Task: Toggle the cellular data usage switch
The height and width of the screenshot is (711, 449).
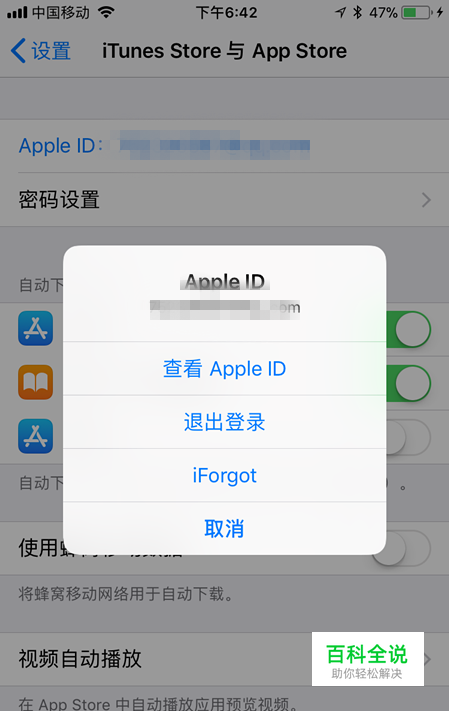Action: pyautogui.click(x=402, y=548)
